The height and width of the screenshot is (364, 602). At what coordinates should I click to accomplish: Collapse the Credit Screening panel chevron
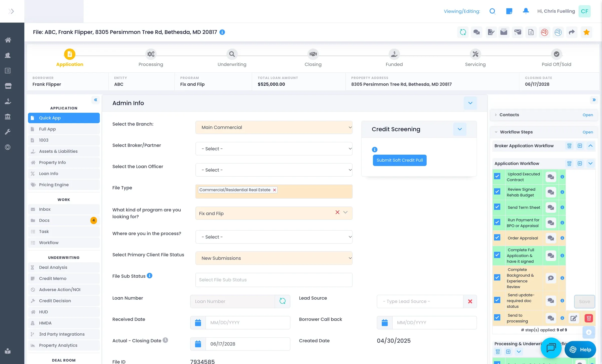pyautogui.click(x=460, y=129)
